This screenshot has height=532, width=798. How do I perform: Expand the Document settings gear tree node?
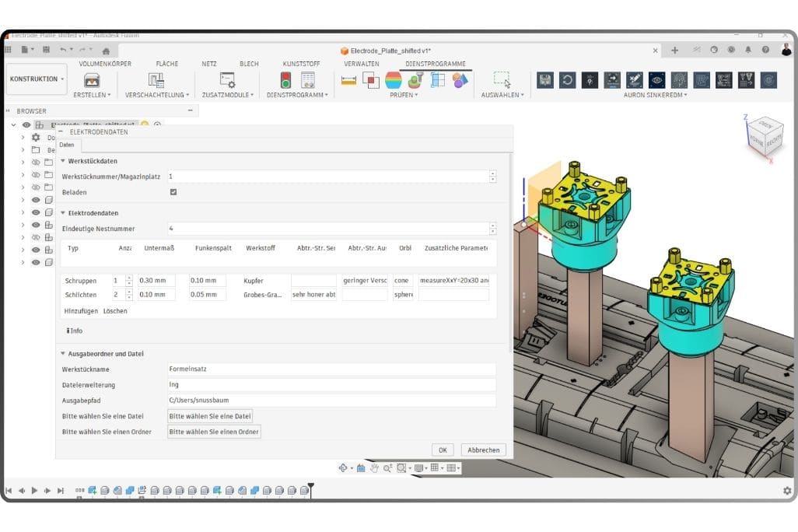[x=23, y=138]
